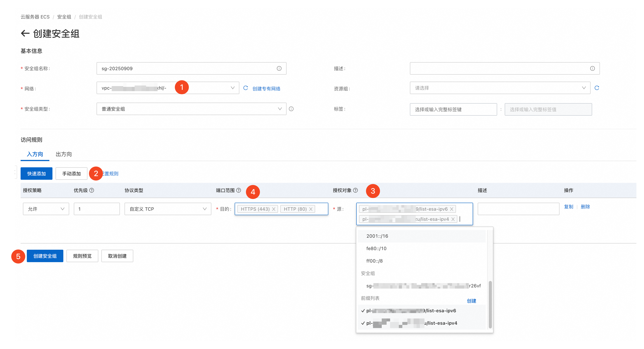Remove the HTTP (80) port tag
Screen dimensions: 644x349
pyautogui.click(x=311, y=209)
